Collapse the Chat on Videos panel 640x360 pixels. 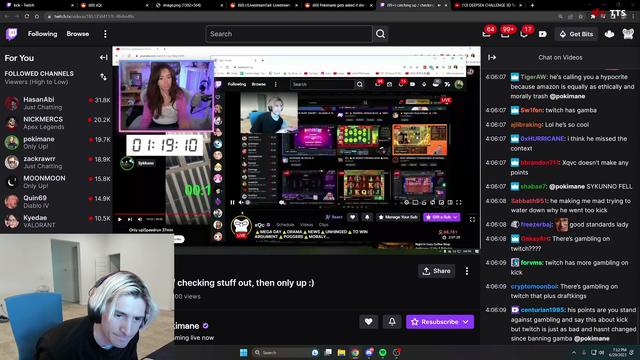(x=492, y=58)
